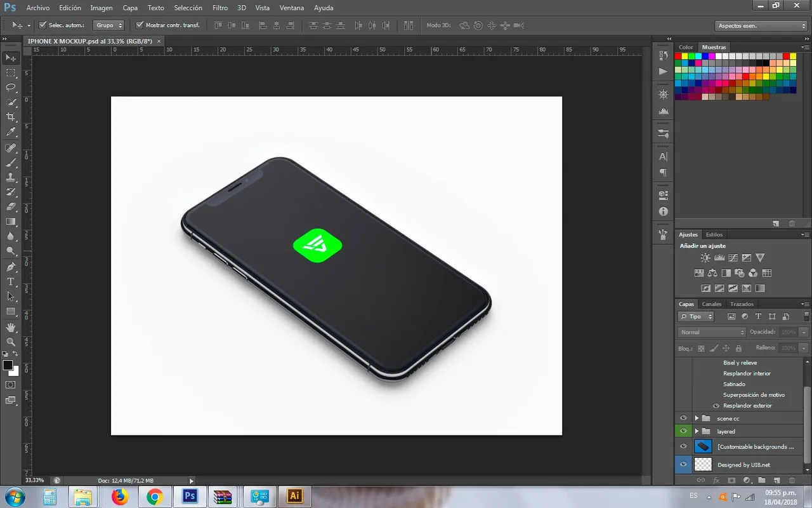Open the Windows Start menu
Image resolution: width=812 pixels, height=508 pixels.
(14, 497)
